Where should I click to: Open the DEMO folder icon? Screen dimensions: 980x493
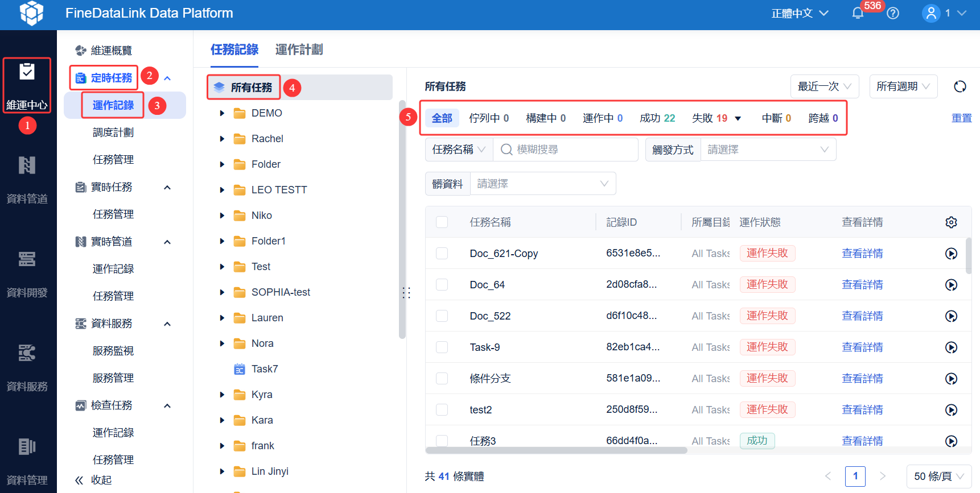240,113
